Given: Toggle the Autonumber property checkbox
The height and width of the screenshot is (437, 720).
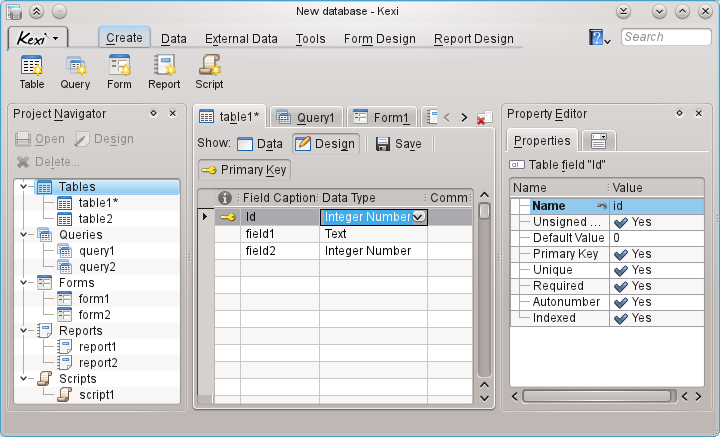Looking at the screenshot, I should pyautogui.click(x=621, y=302).
